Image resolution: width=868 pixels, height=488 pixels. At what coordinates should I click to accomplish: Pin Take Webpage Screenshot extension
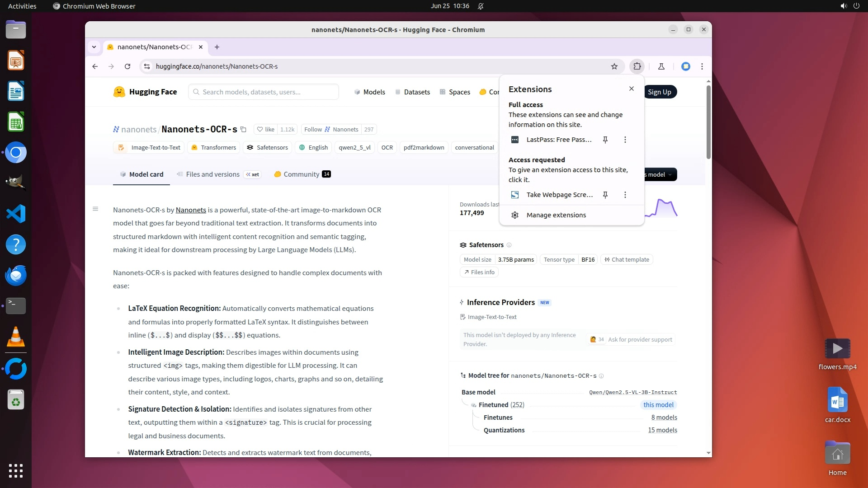click(605, 195)
